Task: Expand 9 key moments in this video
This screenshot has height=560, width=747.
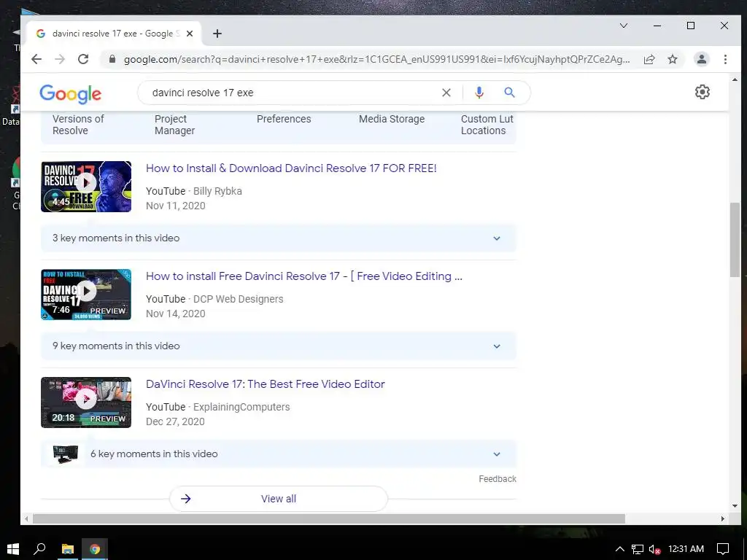Action: 278,346
